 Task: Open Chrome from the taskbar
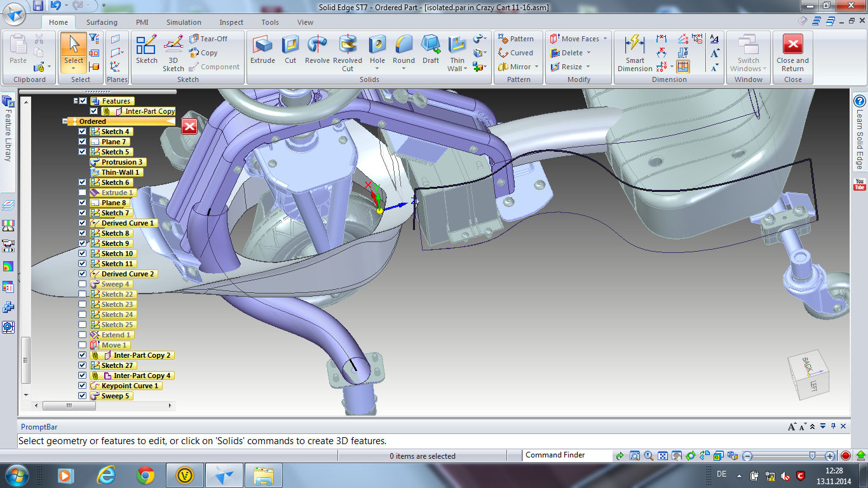[x=146, y=475]
